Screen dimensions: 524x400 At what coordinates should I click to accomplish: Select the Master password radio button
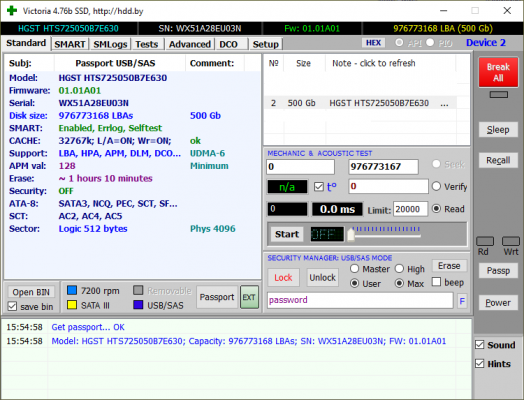tap(355, 268)
